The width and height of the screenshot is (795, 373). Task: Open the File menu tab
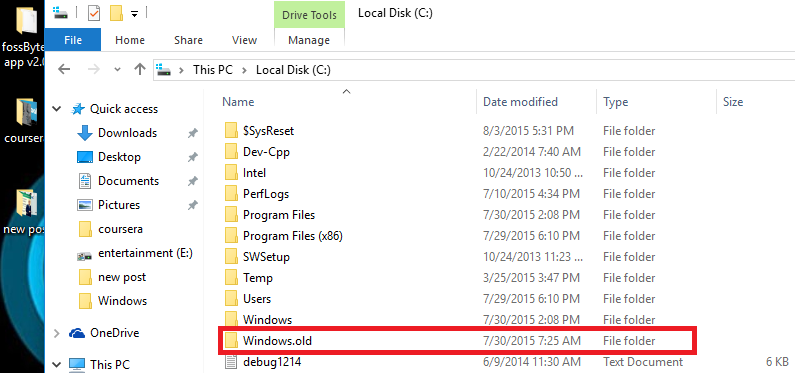[x=73, y=40]
